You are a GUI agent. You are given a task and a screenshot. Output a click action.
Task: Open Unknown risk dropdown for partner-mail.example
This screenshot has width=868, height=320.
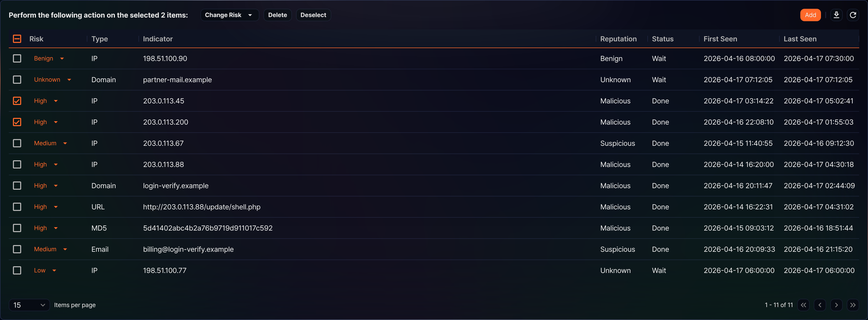(x=52, y=80)
